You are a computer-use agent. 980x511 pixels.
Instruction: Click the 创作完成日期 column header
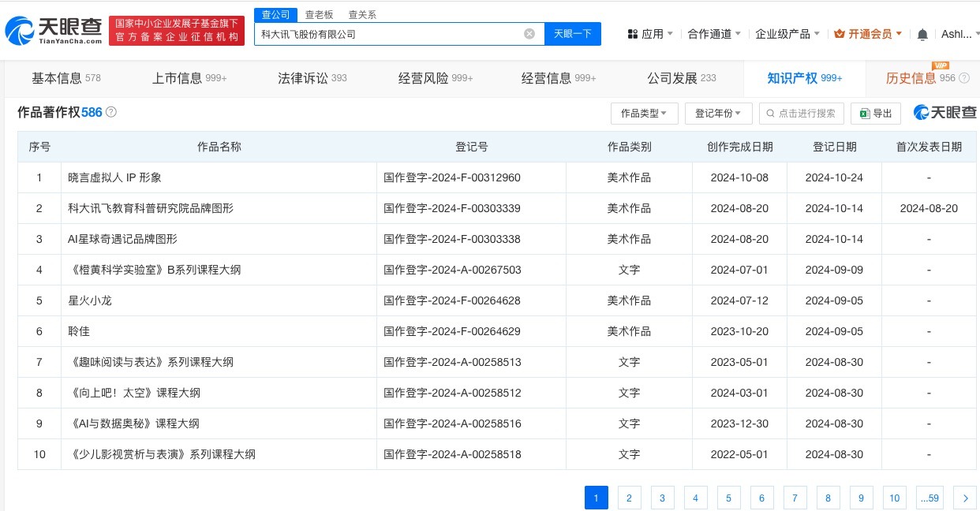[740, 147]
